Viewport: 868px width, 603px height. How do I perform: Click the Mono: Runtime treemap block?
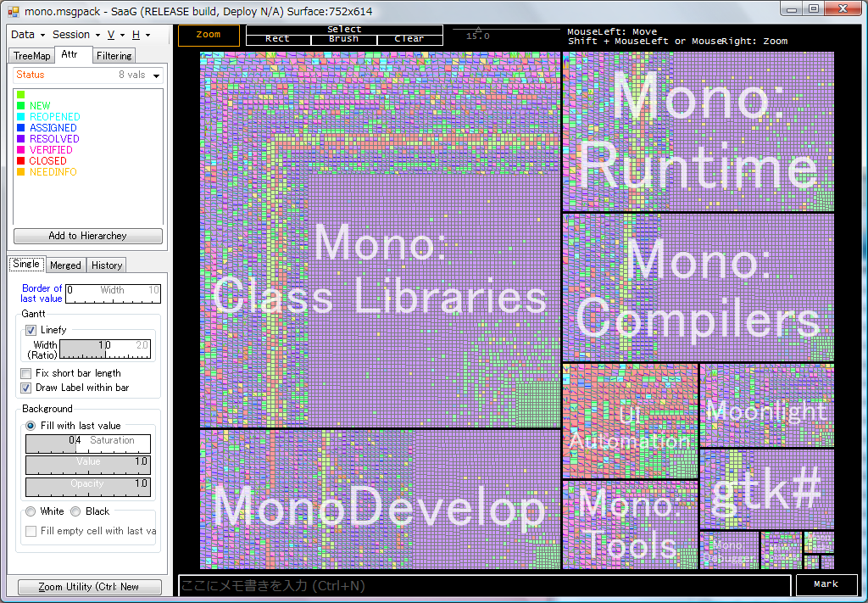[698, 131]
